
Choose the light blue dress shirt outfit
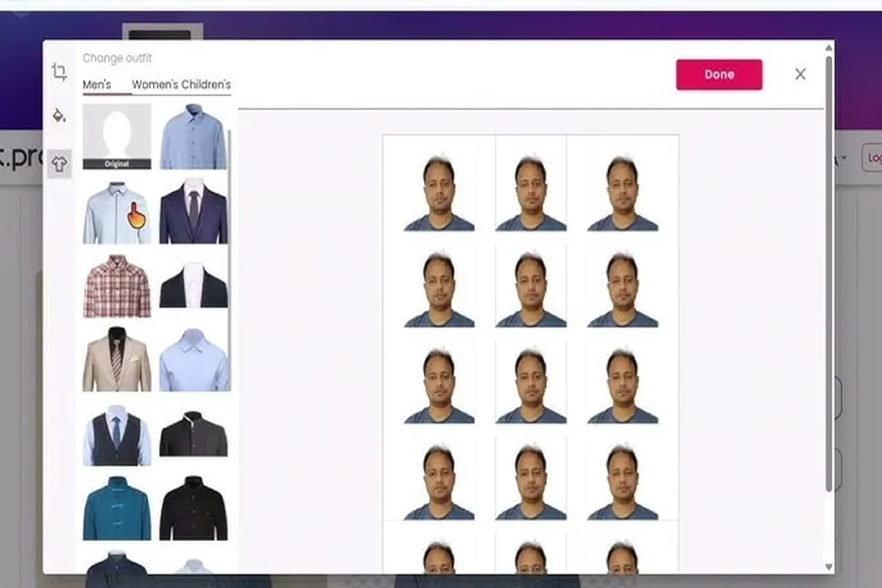[194, 132]
